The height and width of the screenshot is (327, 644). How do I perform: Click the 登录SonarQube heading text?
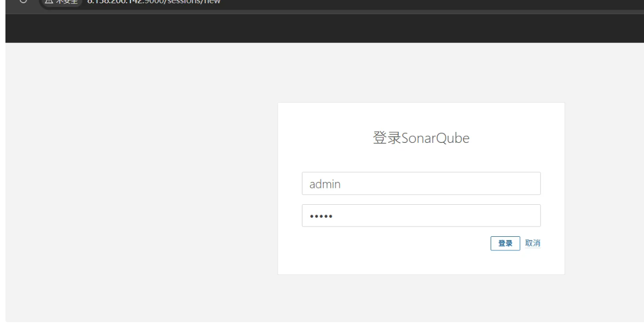(421, 138)
